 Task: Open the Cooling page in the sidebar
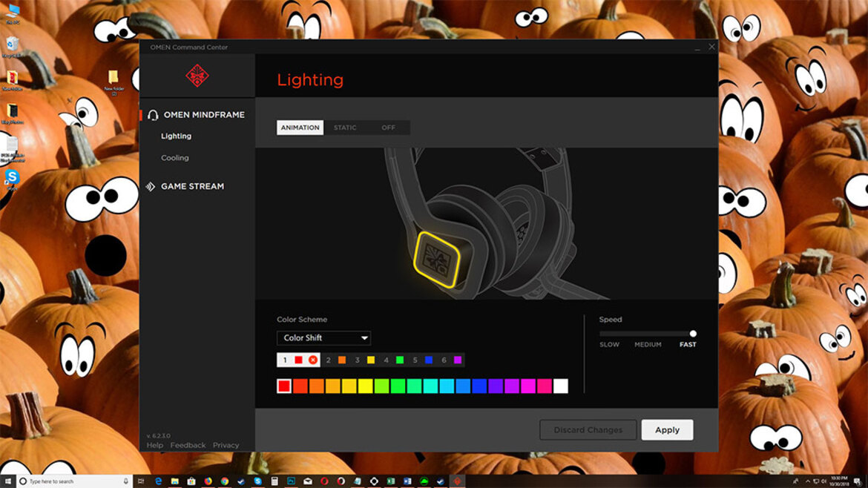click(x=175, y=158)
